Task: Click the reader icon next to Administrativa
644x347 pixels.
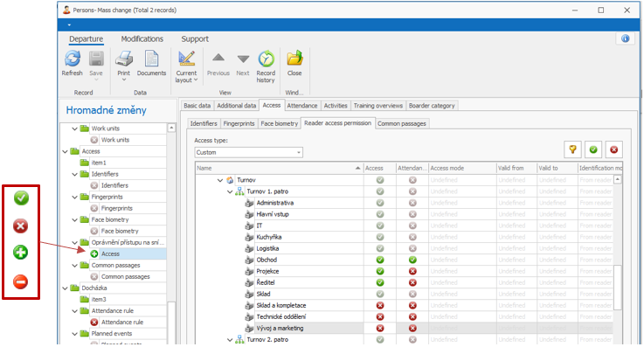Action: click(249, 204)
